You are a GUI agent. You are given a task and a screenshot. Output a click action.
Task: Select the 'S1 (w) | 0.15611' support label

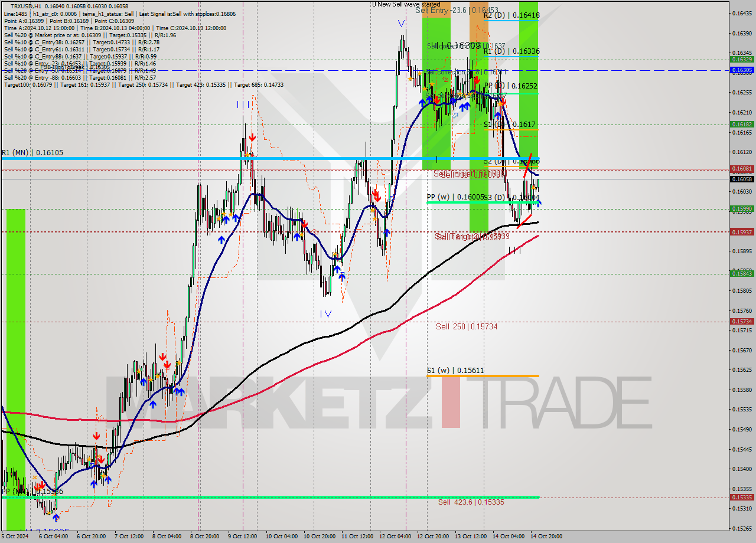click(455, 371)
